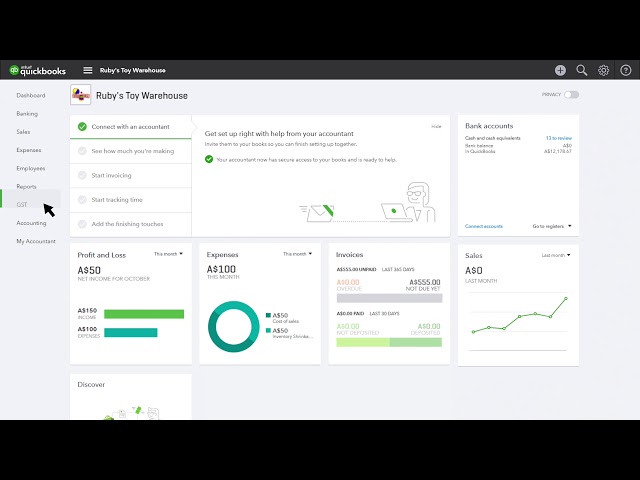
Task: Click the A$555.00 not due yet amount
Action: click(x=424, y=282)
